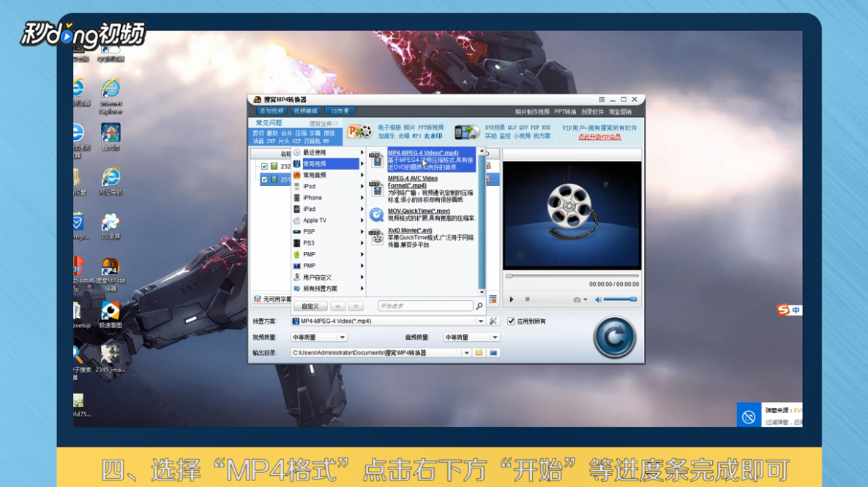Click the DVD burning promo icon

(x=467, y=132)
